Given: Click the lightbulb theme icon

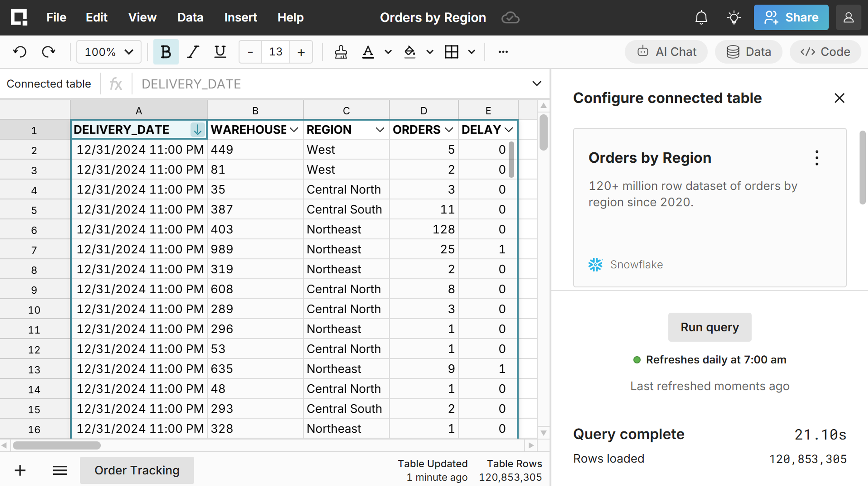Looking at the screenshot, I should [x=734, y=17].
